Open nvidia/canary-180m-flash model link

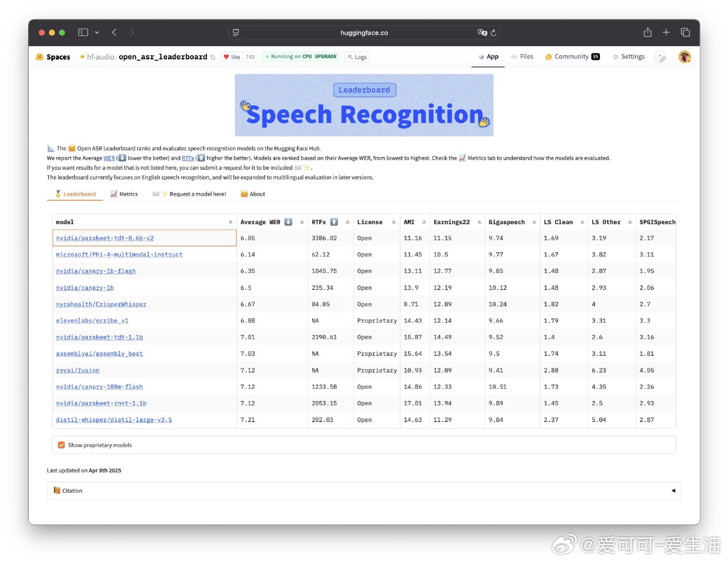[x=99, y=387]
